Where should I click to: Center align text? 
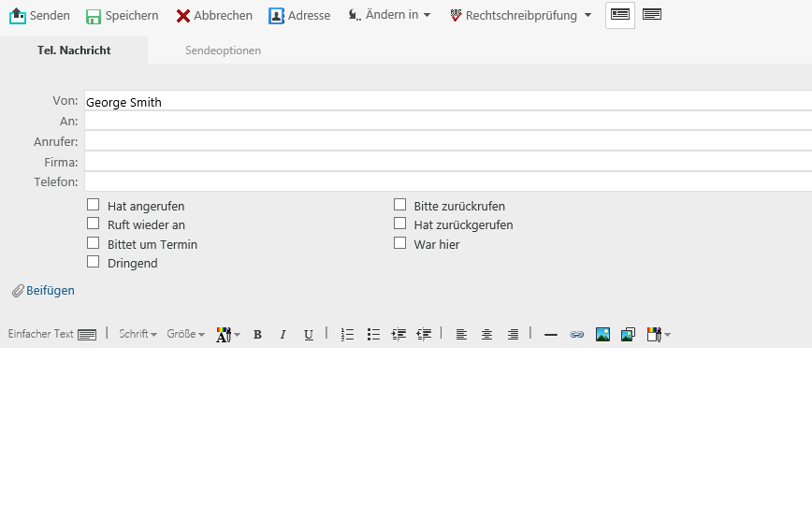[x=486, y=335]
